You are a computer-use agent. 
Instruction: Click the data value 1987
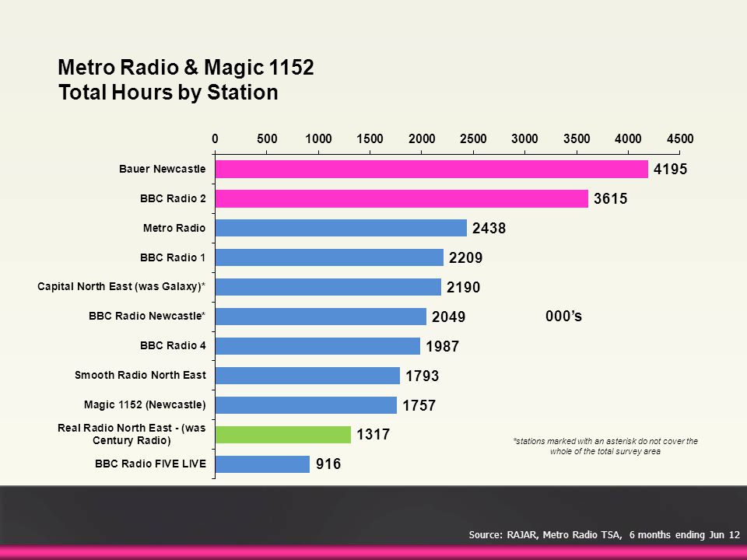[442, 346]
